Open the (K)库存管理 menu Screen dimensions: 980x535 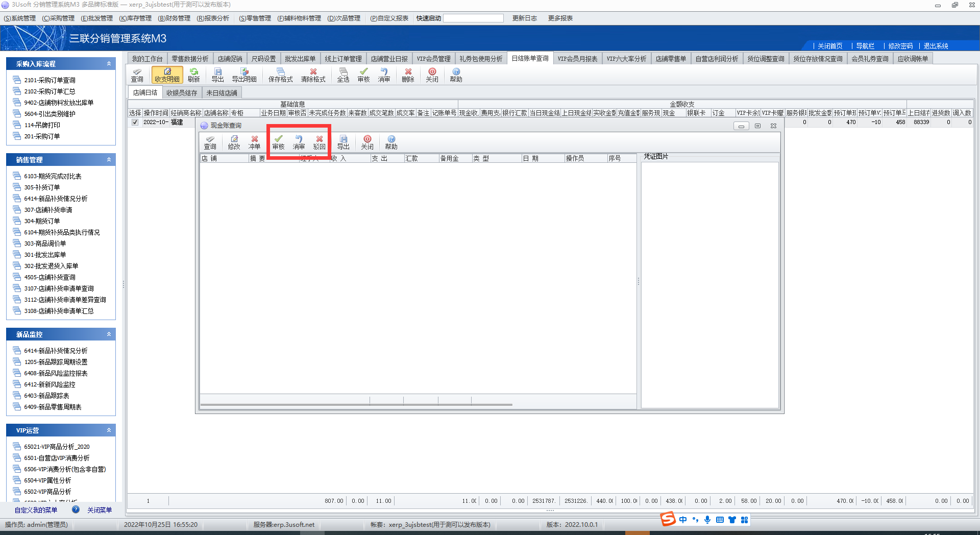[x=135, y=18]
